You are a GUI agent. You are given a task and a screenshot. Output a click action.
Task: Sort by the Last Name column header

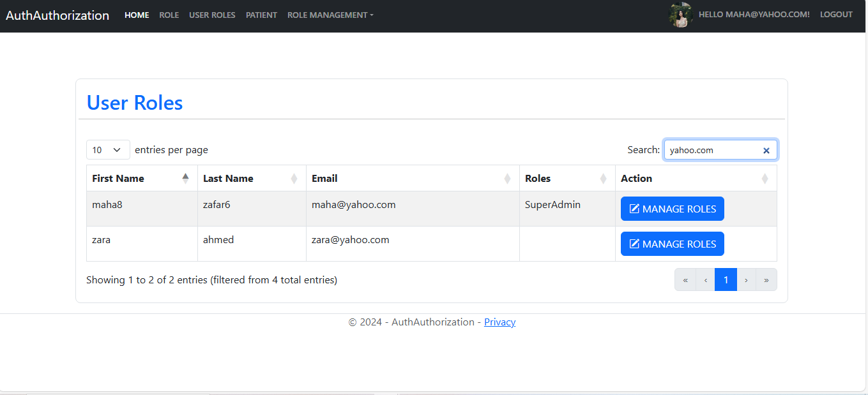[x=252, y=178]
